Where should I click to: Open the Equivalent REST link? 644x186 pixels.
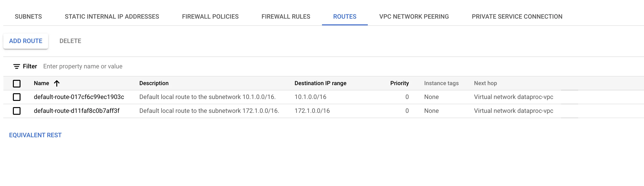click(x=35, y=135)
